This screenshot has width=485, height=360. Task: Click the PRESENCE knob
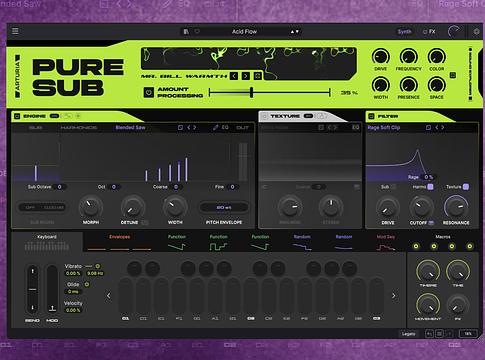click(x=409, y=85)
